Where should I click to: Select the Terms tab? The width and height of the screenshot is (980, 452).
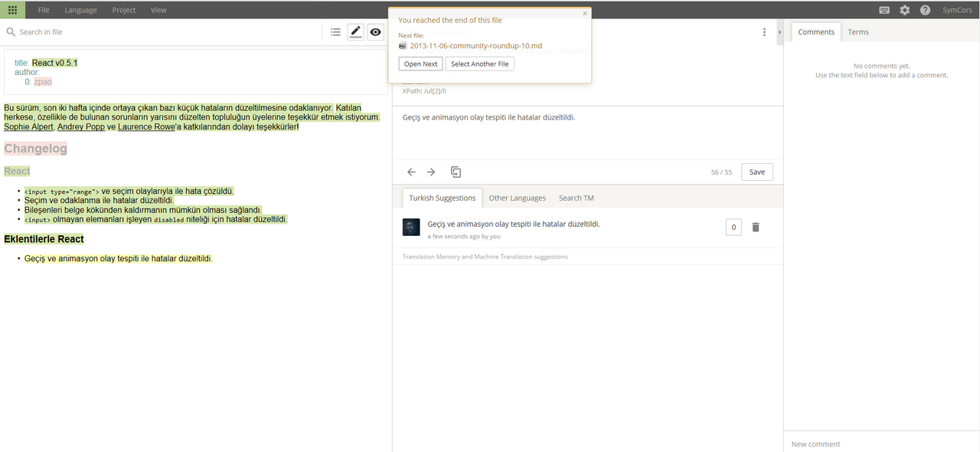(x=858, y=32)
